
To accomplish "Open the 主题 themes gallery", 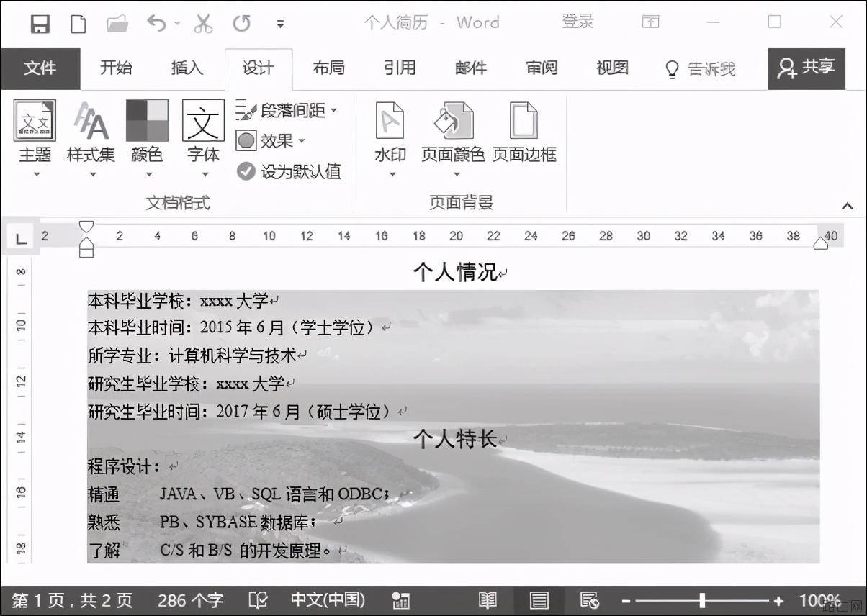I will click(x=35, y=138).
